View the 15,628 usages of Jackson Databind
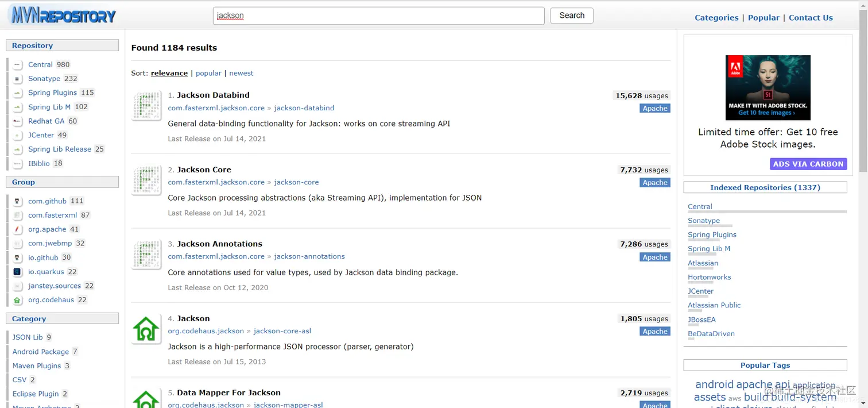This screenshot has width=868, height=408. 642,96
